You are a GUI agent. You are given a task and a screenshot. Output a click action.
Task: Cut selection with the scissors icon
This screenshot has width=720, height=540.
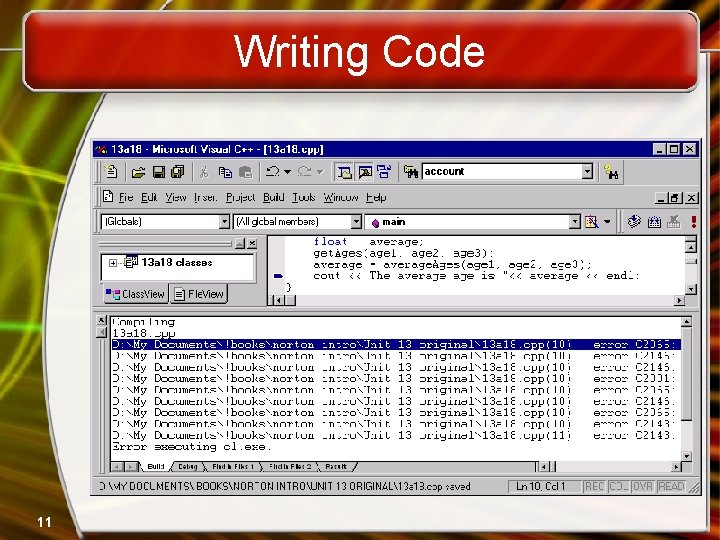pos(204,172)
